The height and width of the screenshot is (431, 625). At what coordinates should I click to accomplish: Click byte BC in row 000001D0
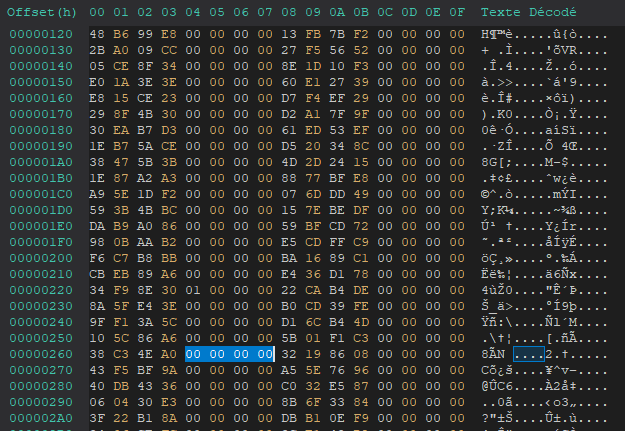(x=169, y=210)
